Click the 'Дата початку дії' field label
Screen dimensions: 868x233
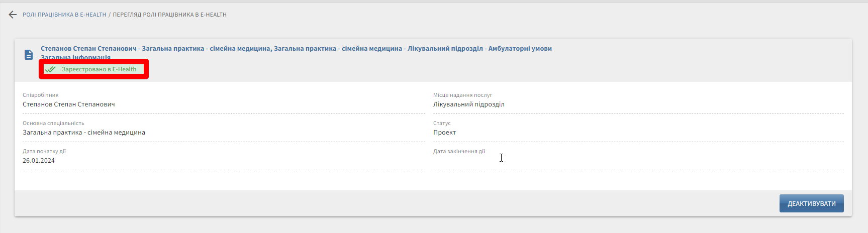[x=44, y=151]
